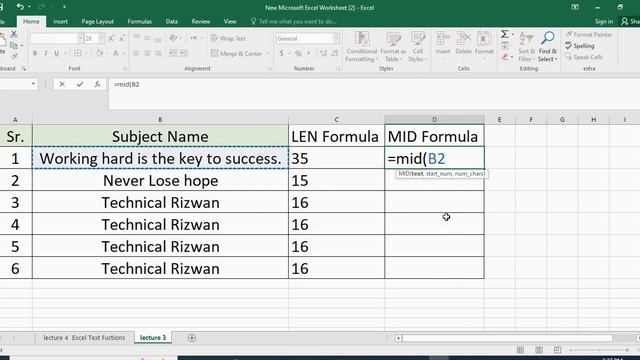Click the Decrease Indent icon
Viewport: 640px width, 360px height.
pyautogui.click(x=173, y=53)
